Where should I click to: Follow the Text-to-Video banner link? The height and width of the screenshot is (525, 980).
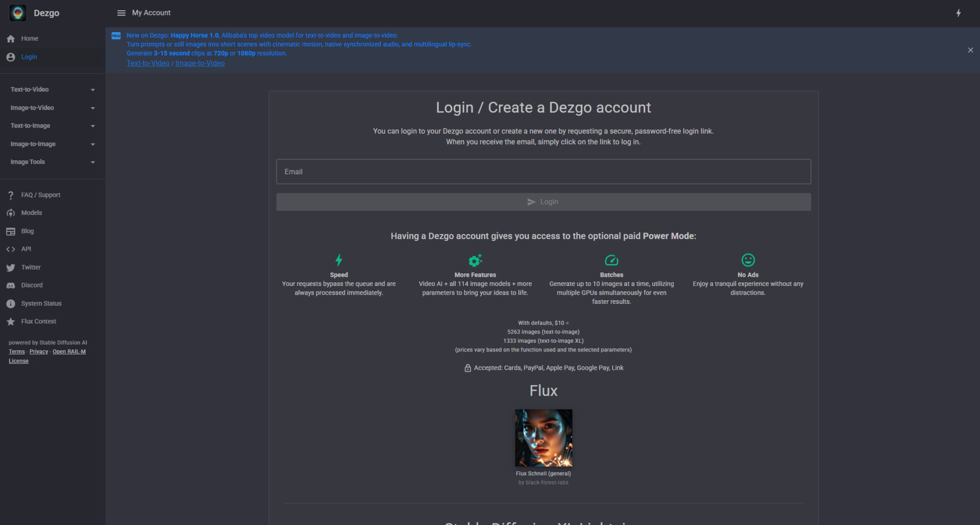[148, 63]
